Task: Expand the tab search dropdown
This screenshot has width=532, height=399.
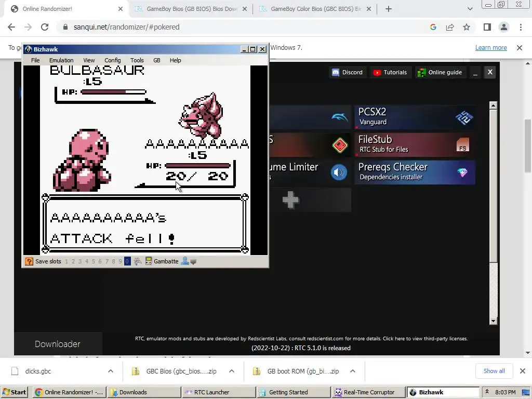Action: click(x=470, y=9)
